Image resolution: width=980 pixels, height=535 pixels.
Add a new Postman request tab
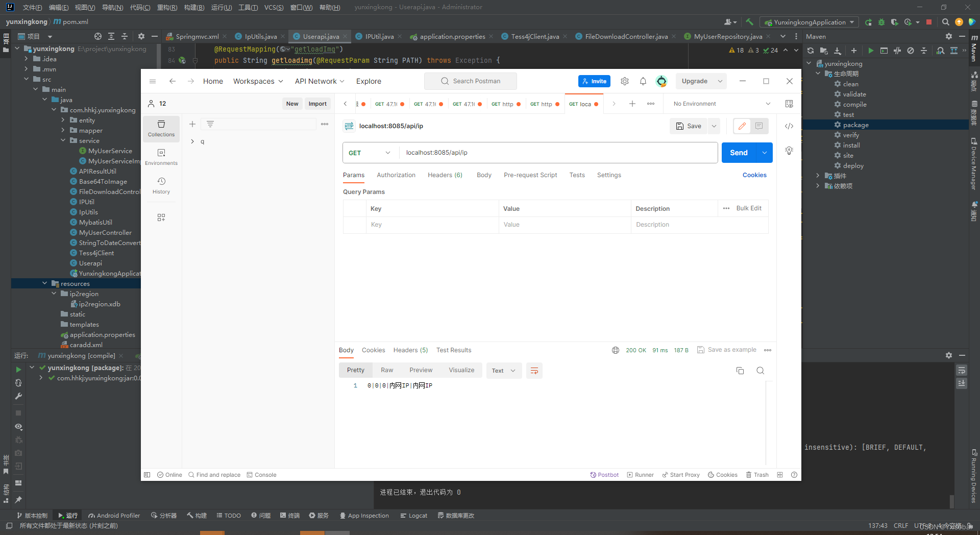point(632,104)
